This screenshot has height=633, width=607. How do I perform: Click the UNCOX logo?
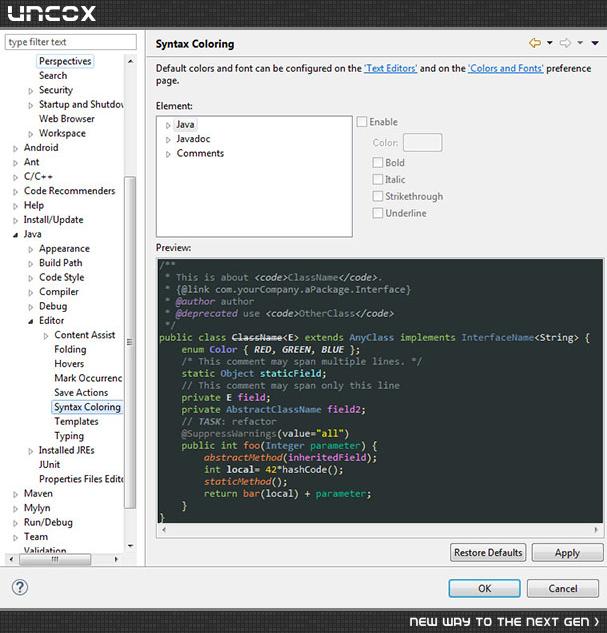point(52,13)
